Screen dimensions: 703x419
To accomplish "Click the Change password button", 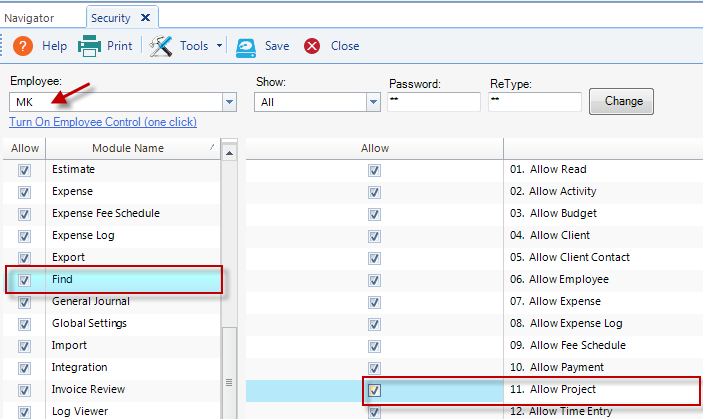I will click(x=621, y=101).
